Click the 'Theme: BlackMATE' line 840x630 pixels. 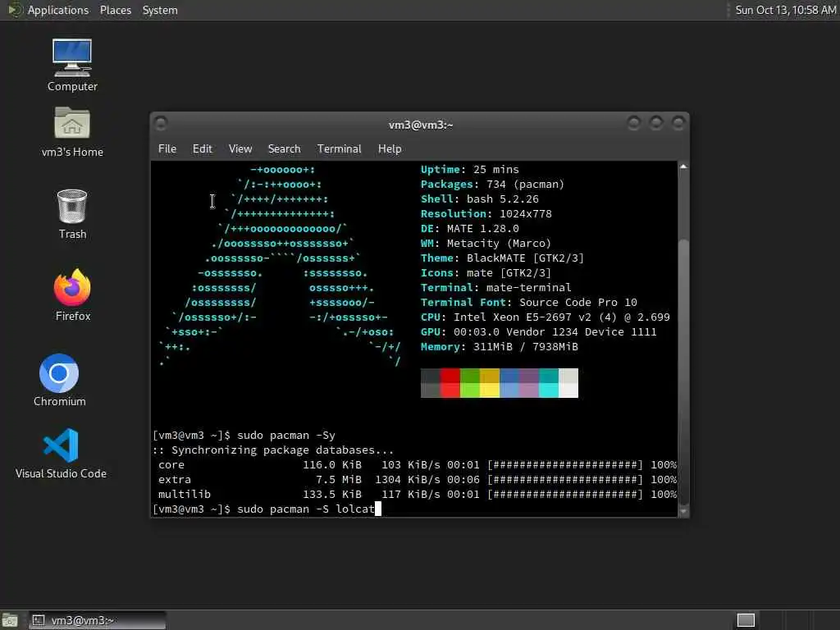coord(502,258)
